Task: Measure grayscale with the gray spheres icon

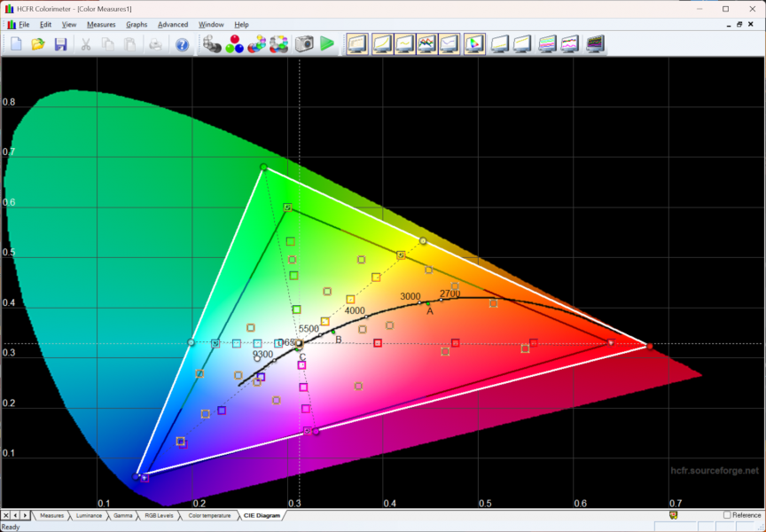Action: pyautogui.click(x=212, y=43)
